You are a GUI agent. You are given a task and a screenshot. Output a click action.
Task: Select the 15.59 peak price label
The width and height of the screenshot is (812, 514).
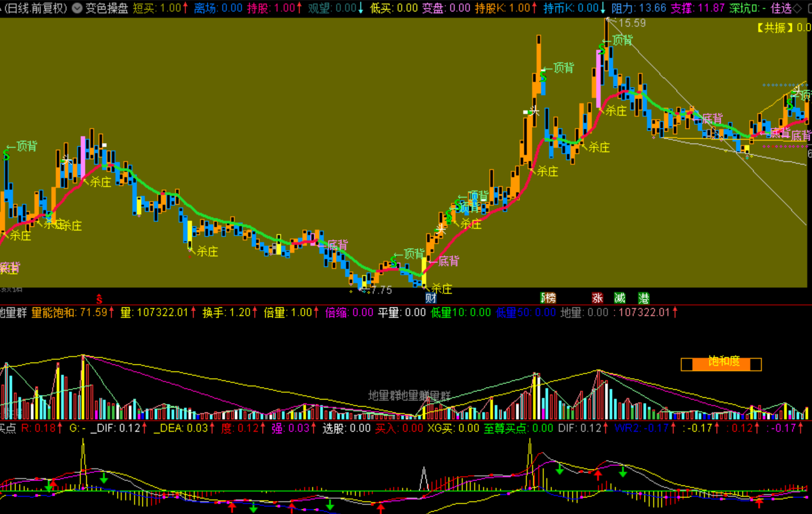pos(632,23)
